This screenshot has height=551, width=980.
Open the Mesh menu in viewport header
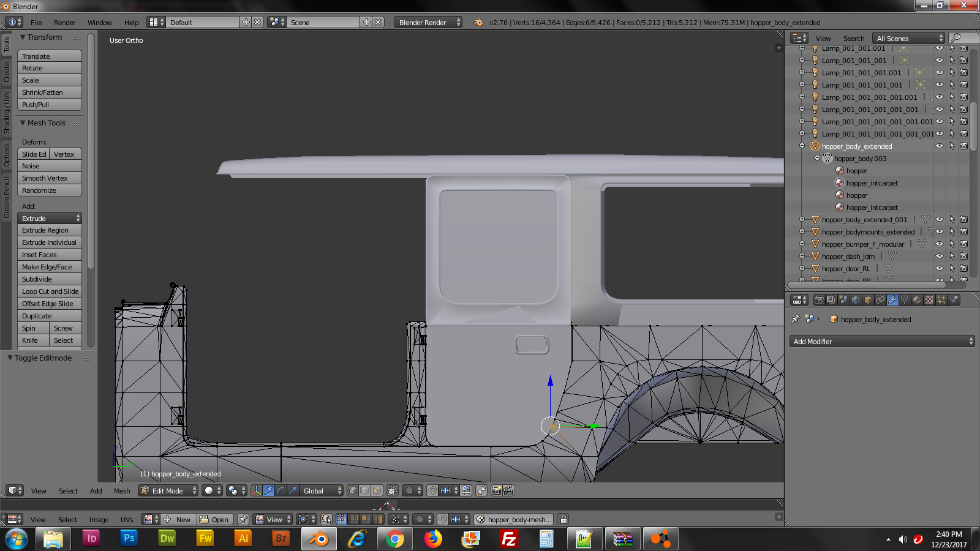[x=122, y=490]
